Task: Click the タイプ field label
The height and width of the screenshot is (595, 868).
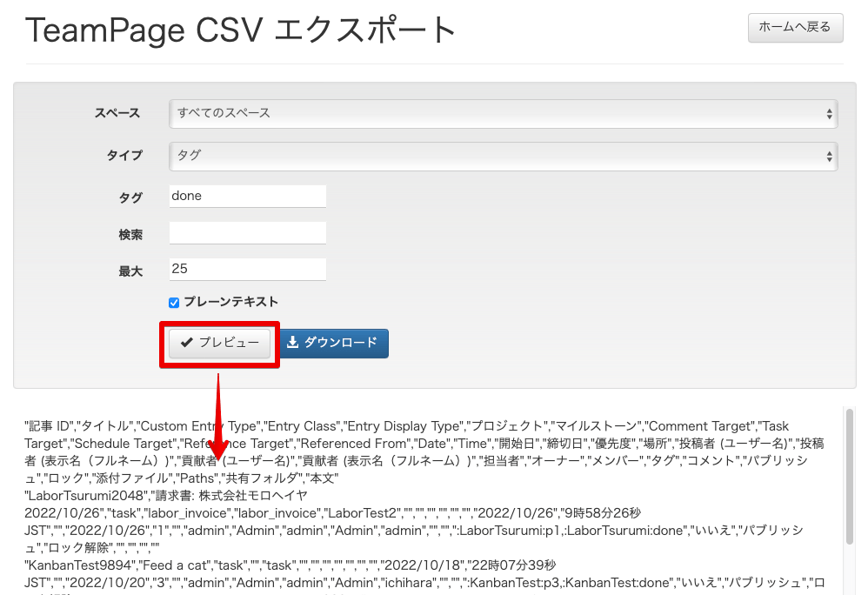Action: point(124,156)
